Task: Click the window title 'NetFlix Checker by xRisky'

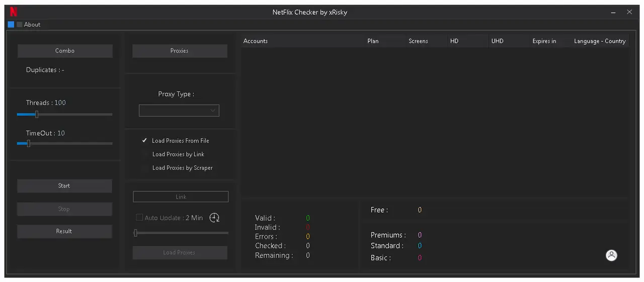Action: click(310, 12)
